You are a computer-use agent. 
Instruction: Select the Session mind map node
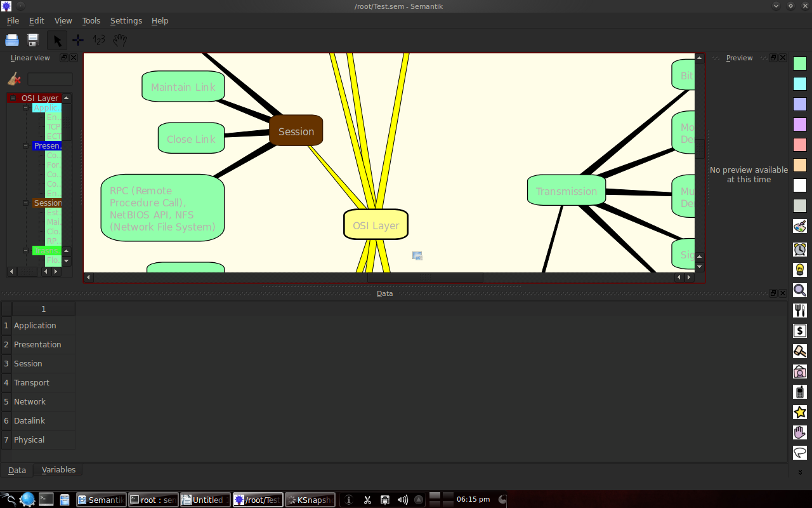[296, 131]
